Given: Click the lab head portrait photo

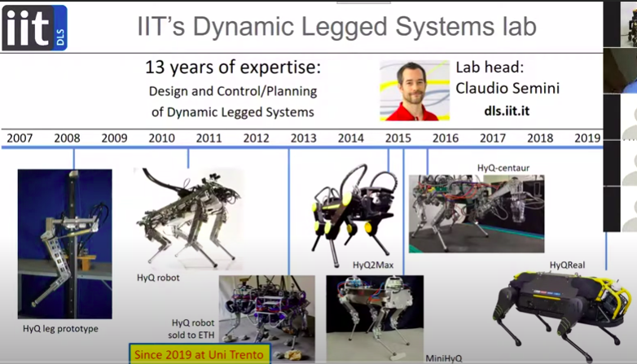Looking at the screenshot, I should pyautogui.click(x=415, y=90).
